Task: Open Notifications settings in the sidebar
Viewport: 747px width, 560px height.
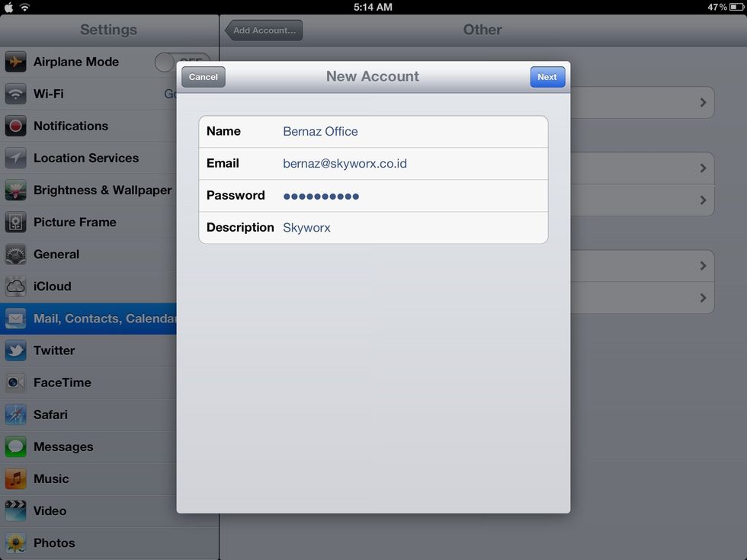Action: (15, 126)
